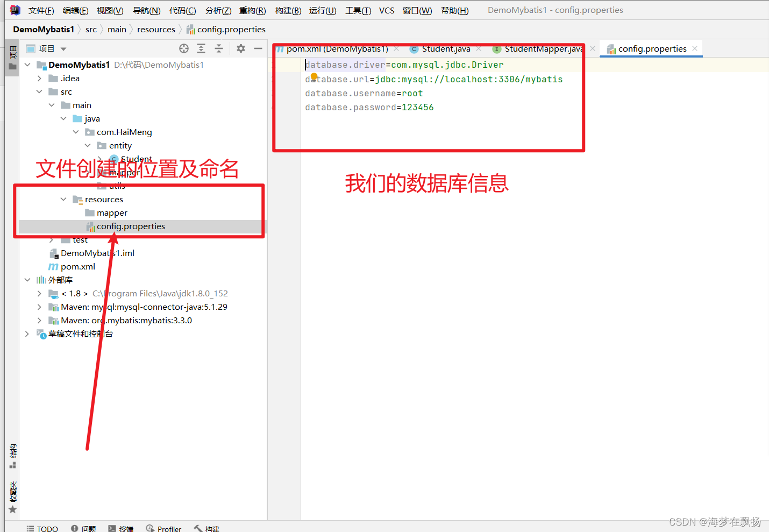Open the 导航(N) menu
This screenshot has width=769, height=532.
coord(147,10)
